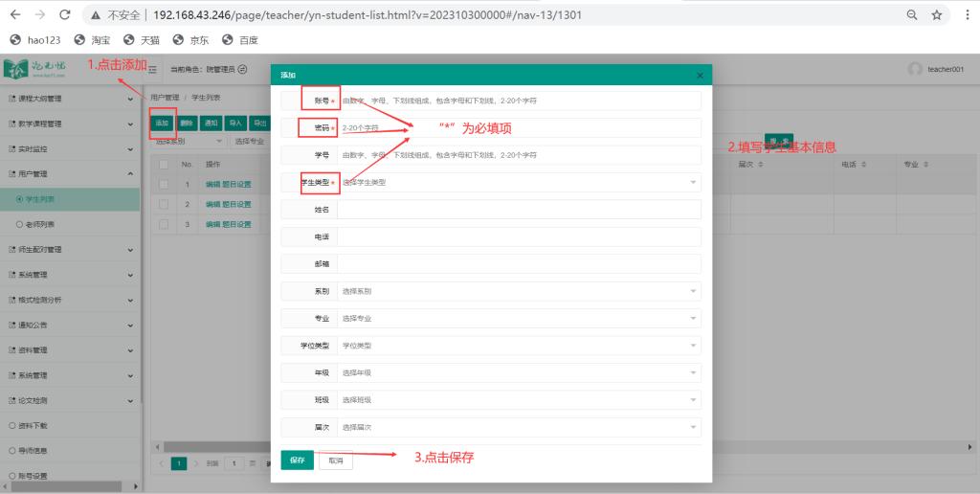Click the 姓名 input field

pyautogui.click(x=519, y=209)
